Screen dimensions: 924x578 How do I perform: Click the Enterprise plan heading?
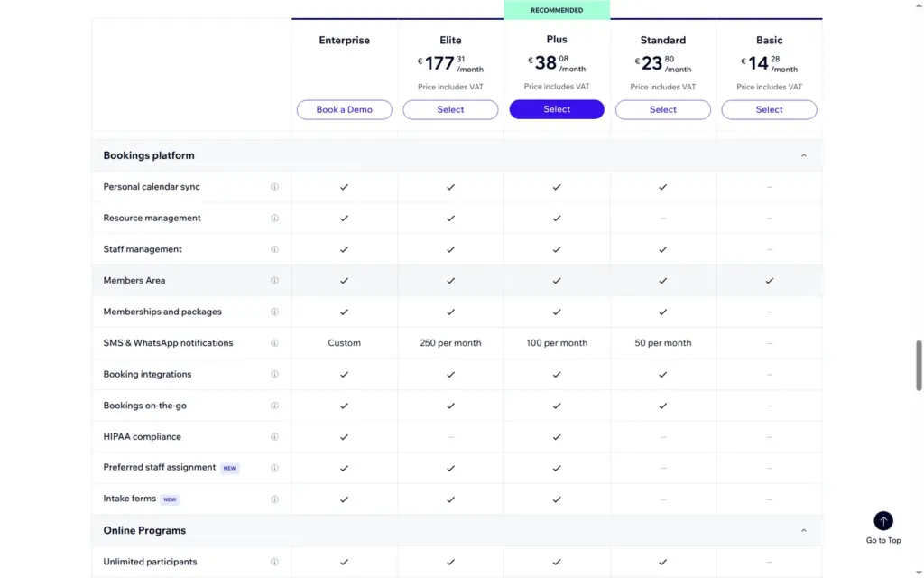click(344, 40)
